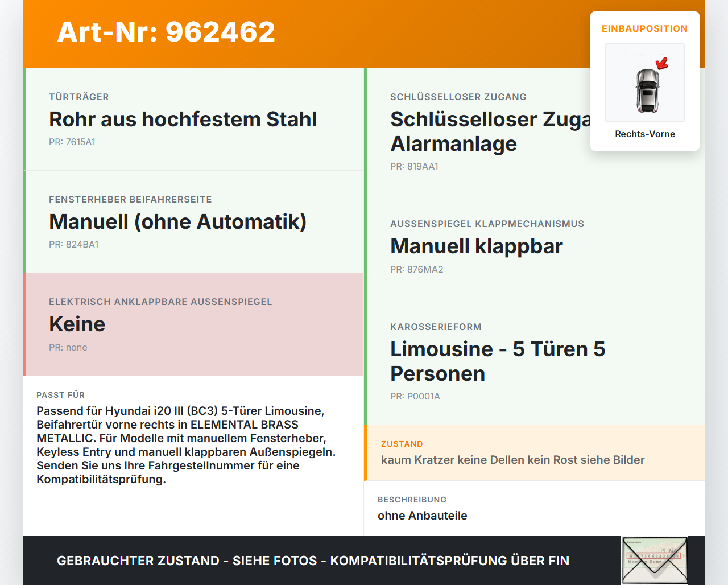Select the AUSSENSPIEGEL KLAPPMECHANISMUS card

tap(535, 246)
